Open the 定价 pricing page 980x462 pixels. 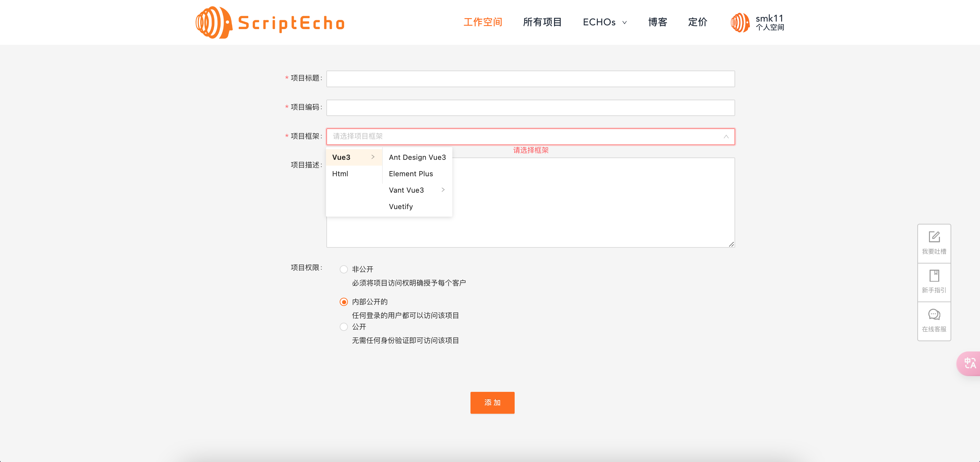point(698,23)
